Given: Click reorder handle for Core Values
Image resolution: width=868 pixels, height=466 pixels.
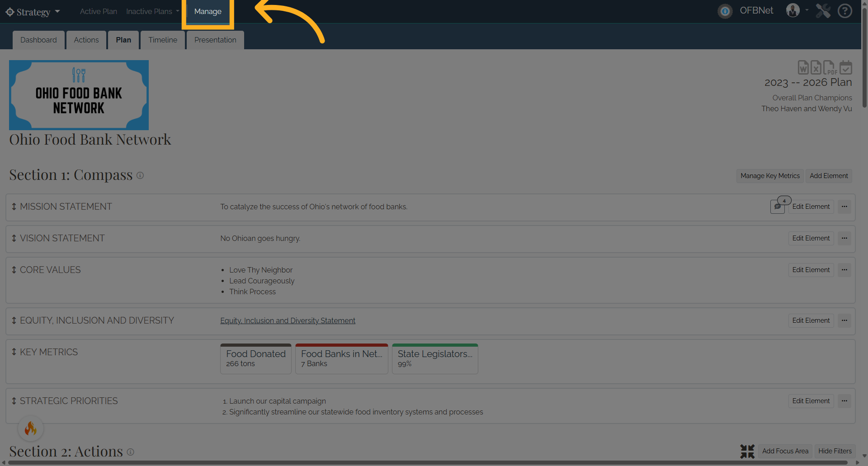Looking at the screenshot, I should [14, 270].
